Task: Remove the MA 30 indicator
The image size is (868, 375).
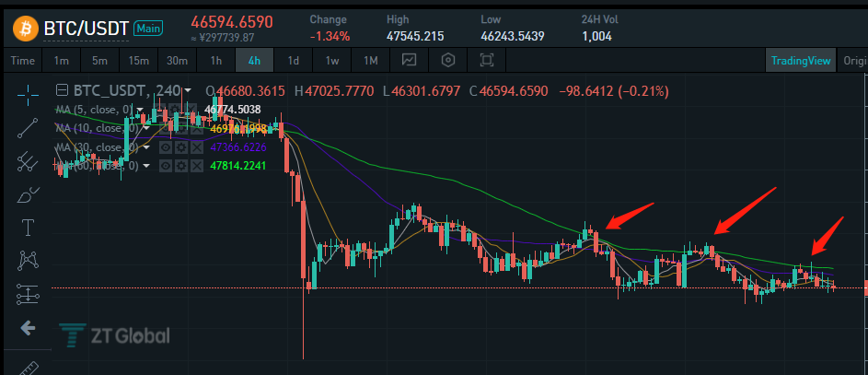Action: tap(196, 147)
